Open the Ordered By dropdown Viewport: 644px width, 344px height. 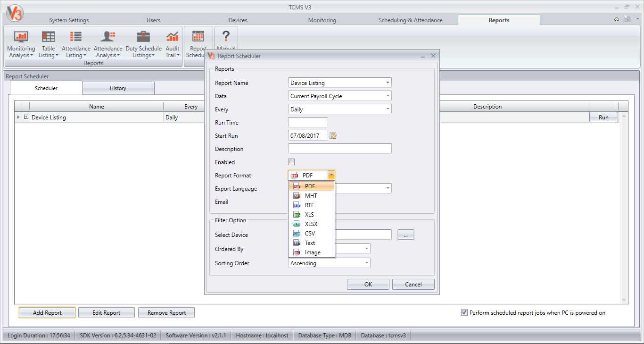(x=366, y=249)
